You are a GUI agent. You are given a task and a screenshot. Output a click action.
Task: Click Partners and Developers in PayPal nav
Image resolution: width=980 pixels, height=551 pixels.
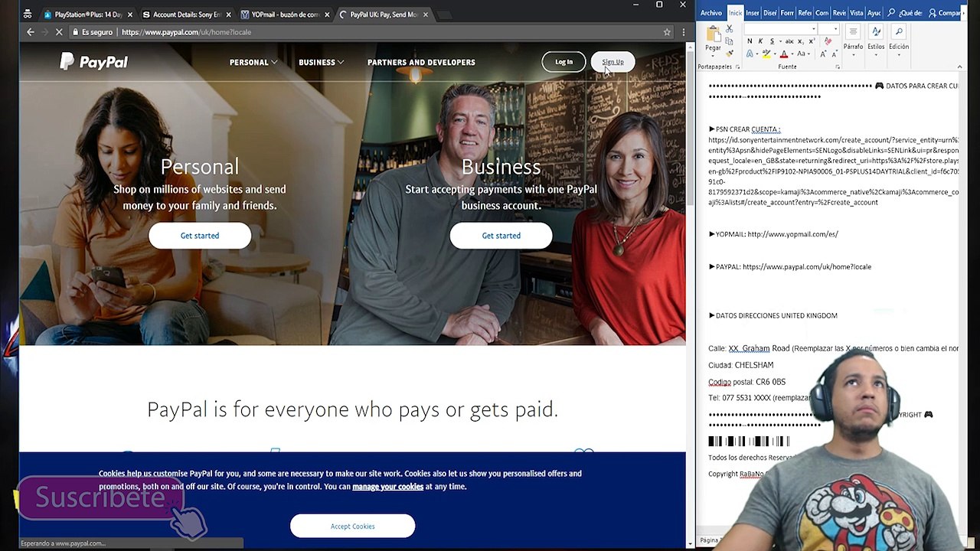(x=421, y=62)
